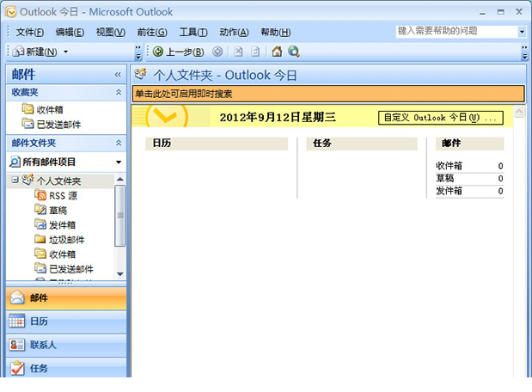Click the folder list scroll down arrow
This screenshot has height=392, width=532.
coord(120,274)
